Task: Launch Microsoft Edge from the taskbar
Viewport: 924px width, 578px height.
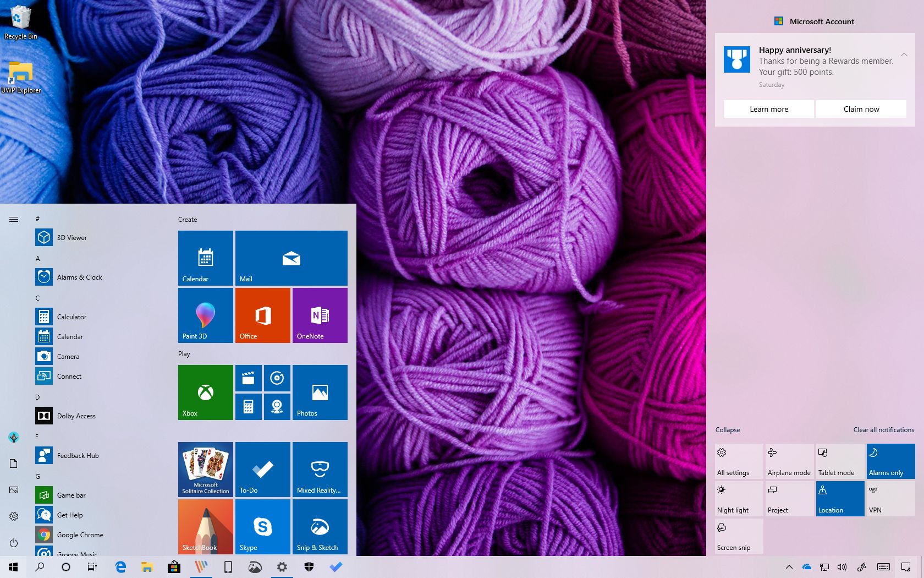Action: coord(120,566)
